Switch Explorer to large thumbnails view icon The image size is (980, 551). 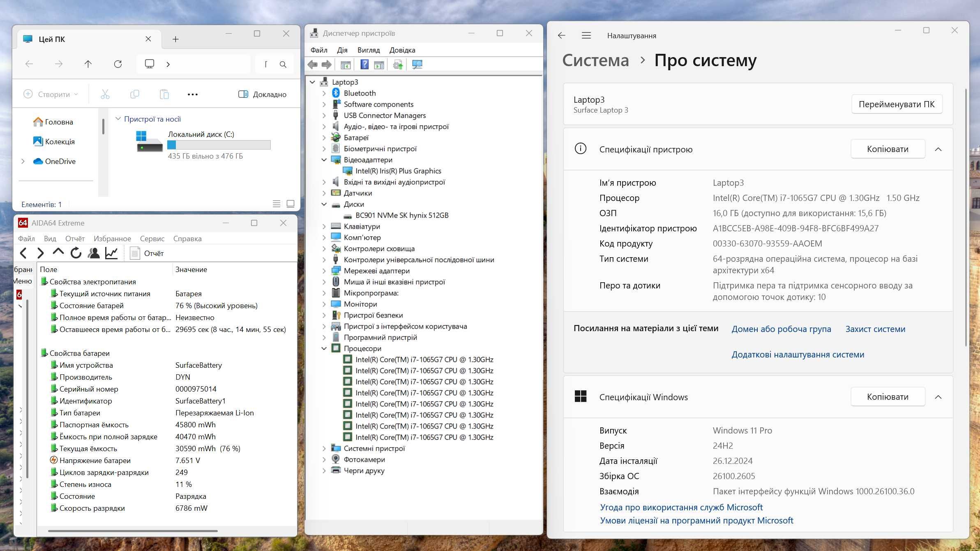point(291,204)
